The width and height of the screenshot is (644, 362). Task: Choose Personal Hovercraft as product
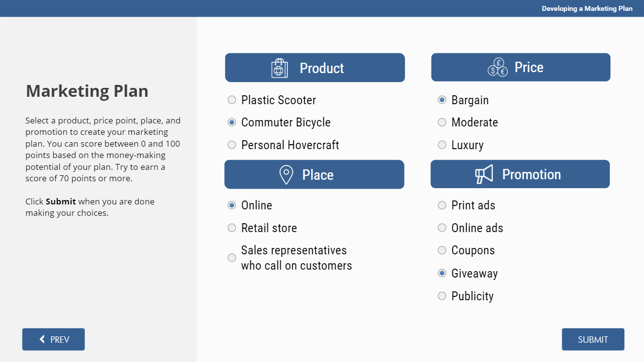coord(232,145)
